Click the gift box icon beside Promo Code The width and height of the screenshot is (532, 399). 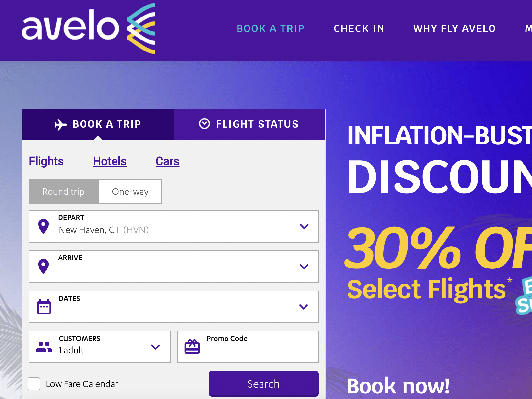pos(192,347)
